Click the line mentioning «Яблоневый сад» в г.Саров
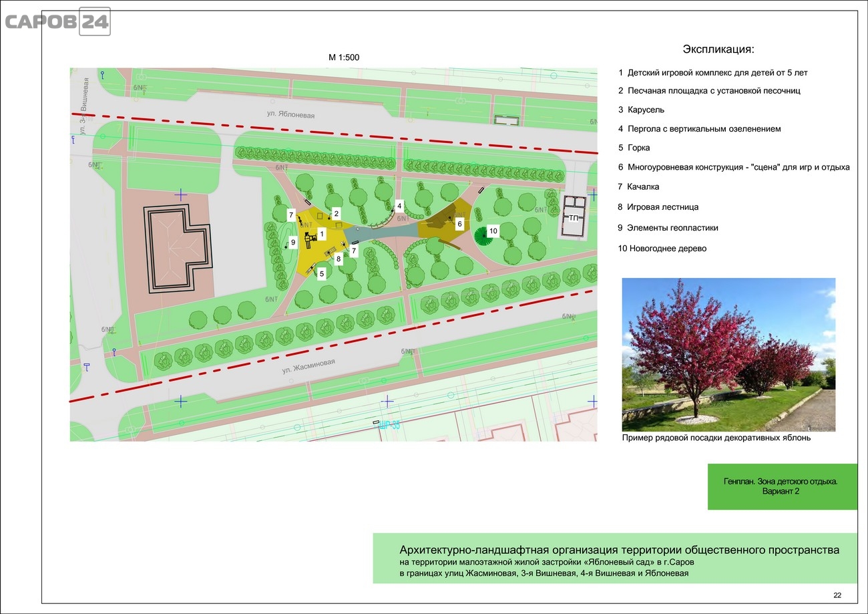Viewport: 868px width, 614px height. pos(547,563)
